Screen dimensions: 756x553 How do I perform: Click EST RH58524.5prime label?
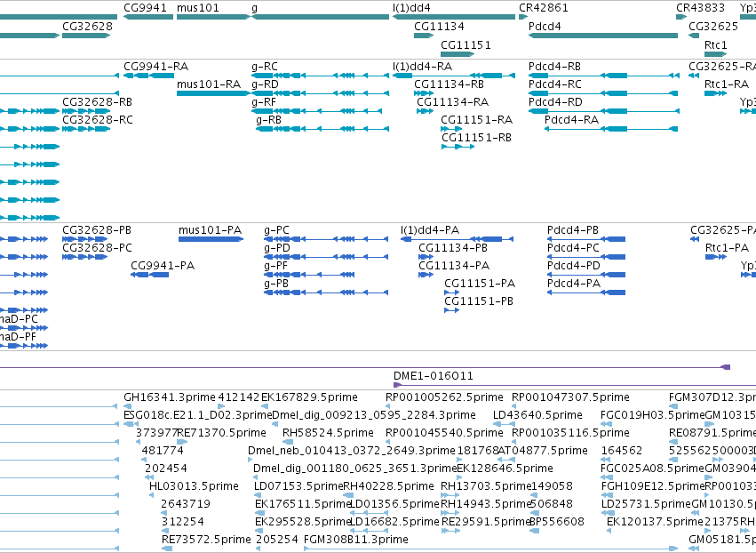[x=328, y=433]
